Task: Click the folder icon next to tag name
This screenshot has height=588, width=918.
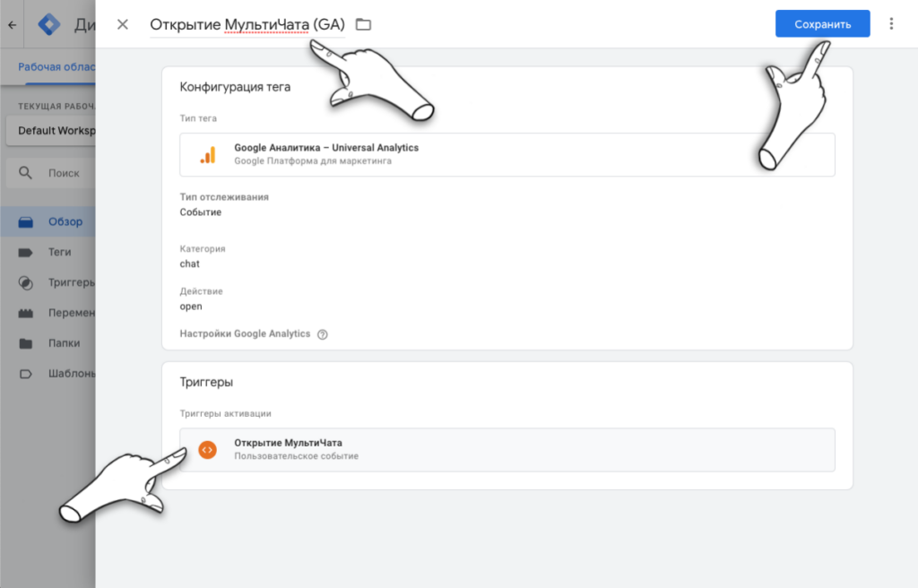Action: point(363,24)
